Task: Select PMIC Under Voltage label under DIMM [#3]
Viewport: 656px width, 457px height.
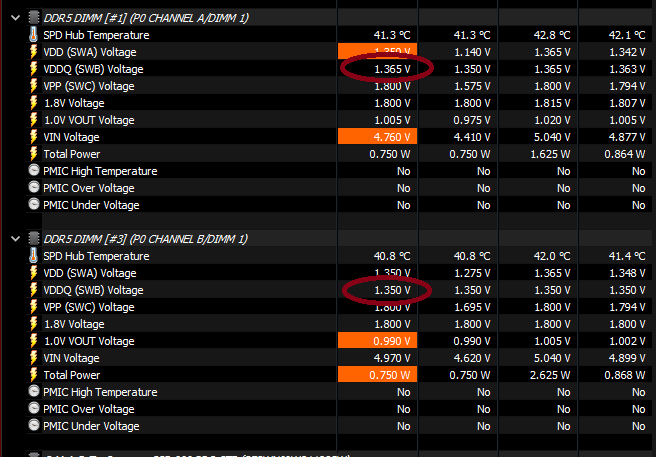Action: tap(91, 426)
